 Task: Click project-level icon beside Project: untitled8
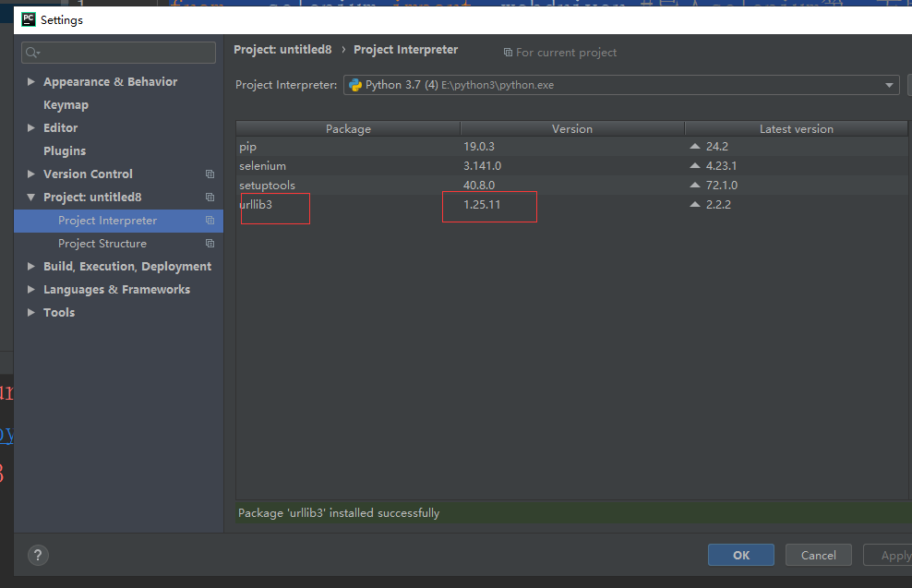[210, 198]
